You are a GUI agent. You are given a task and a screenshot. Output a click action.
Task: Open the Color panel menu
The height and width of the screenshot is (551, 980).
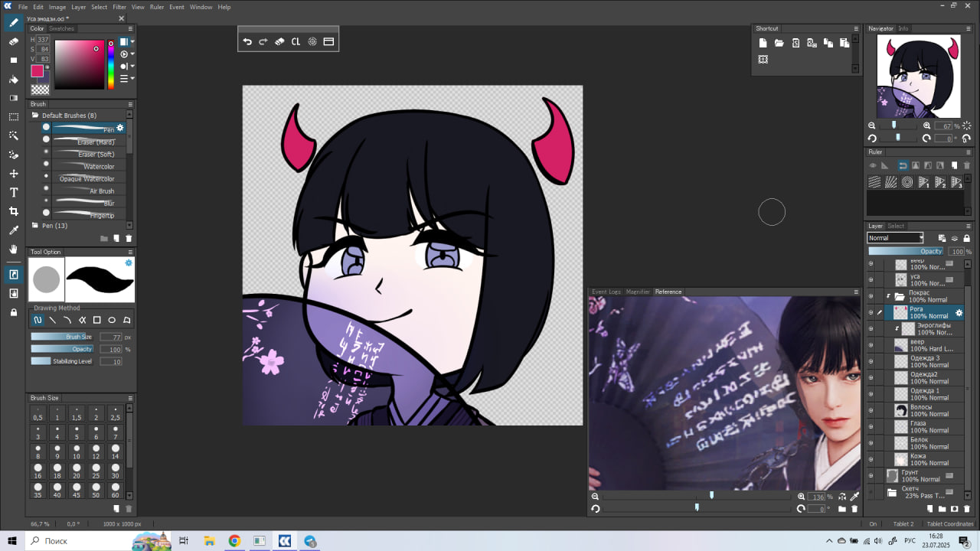coord(130,28)
